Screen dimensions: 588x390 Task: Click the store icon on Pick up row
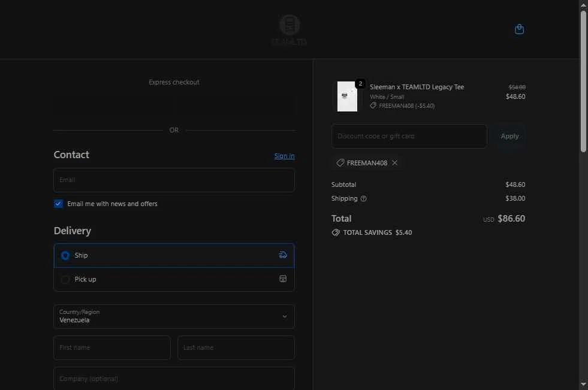[x=283, y=279]
